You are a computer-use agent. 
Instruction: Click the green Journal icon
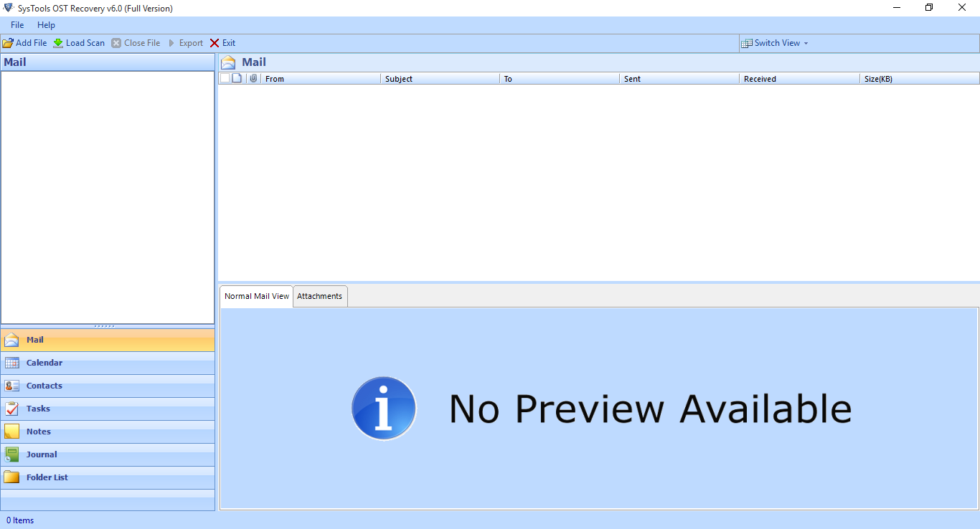12,454
